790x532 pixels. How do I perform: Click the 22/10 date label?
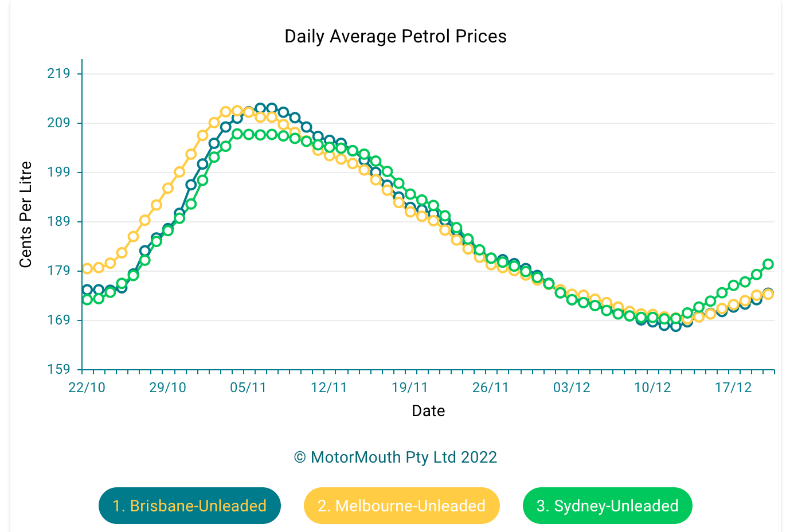tap(87, 388)
